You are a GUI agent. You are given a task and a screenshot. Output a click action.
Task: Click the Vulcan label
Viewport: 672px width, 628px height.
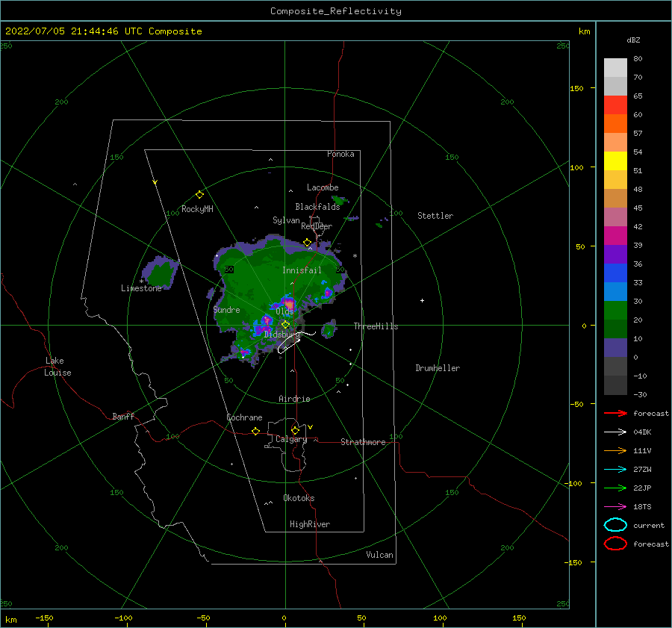tap(380, 555)
